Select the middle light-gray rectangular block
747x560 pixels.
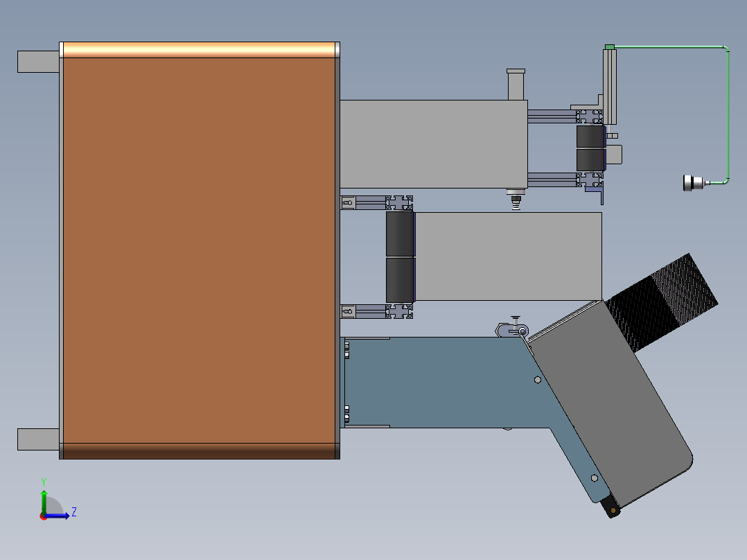coord(509,256)
